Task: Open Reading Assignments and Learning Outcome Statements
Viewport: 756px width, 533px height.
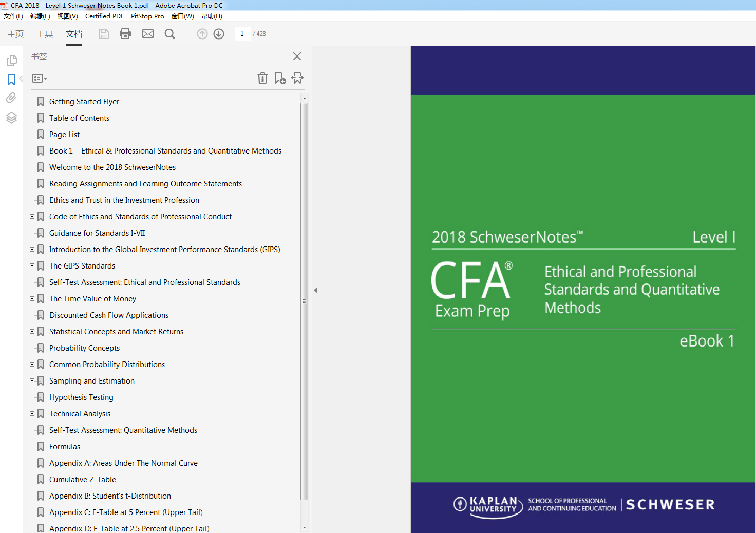Action: (x=145, y=184)
